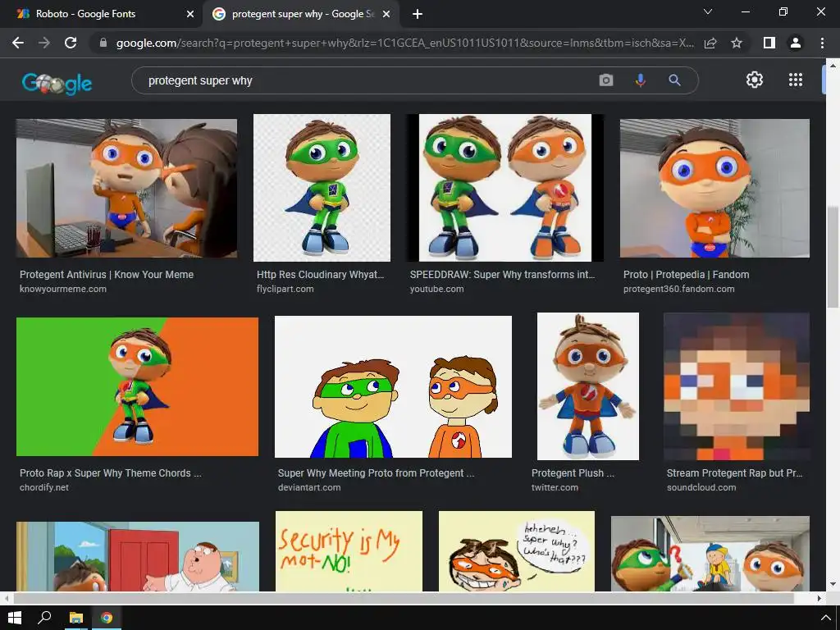
Task: Start voice search with the microphone
Action: [640, 80]
